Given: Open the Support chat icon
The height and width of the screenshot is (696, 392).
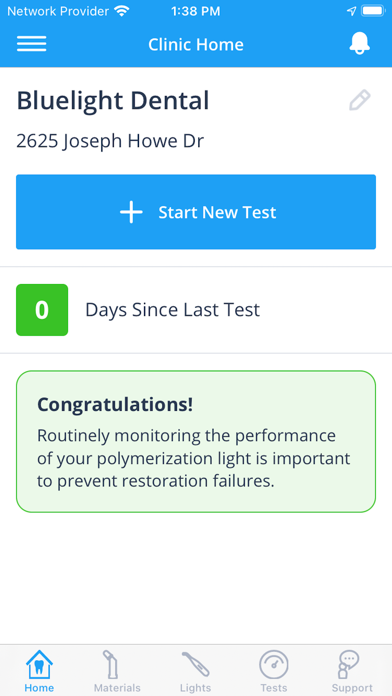Looking at the screenshot, I should (x=349, y=664).
